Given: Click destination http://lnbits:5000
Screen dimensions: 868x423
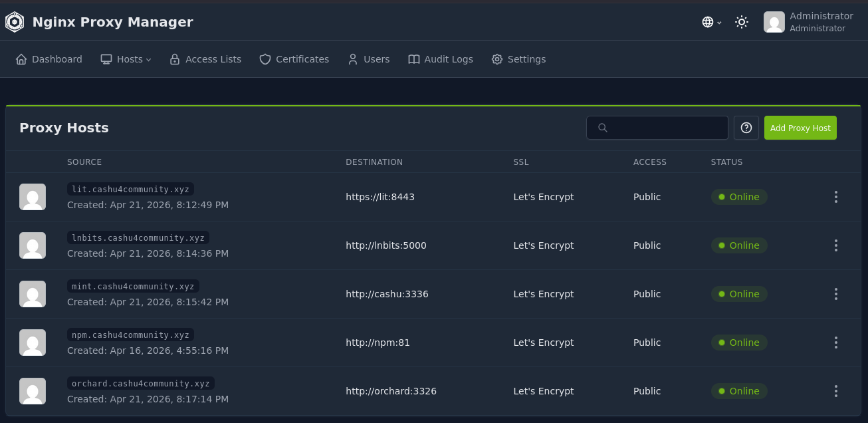Looking at the screenshot, I should (386, 245).
